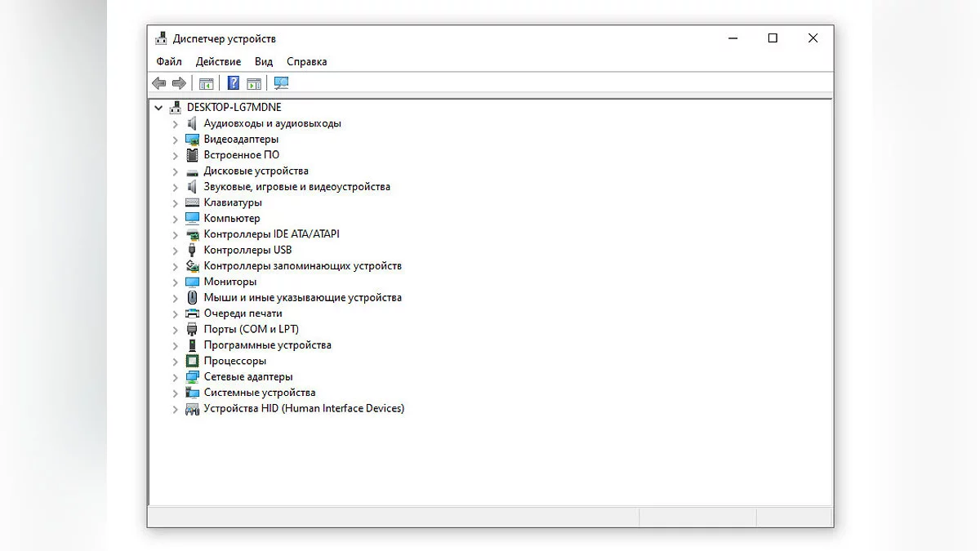This screenshot has height=551, width=980.
Task: Expand the Дисковые устройства category
Action: [x=175, y=171]
